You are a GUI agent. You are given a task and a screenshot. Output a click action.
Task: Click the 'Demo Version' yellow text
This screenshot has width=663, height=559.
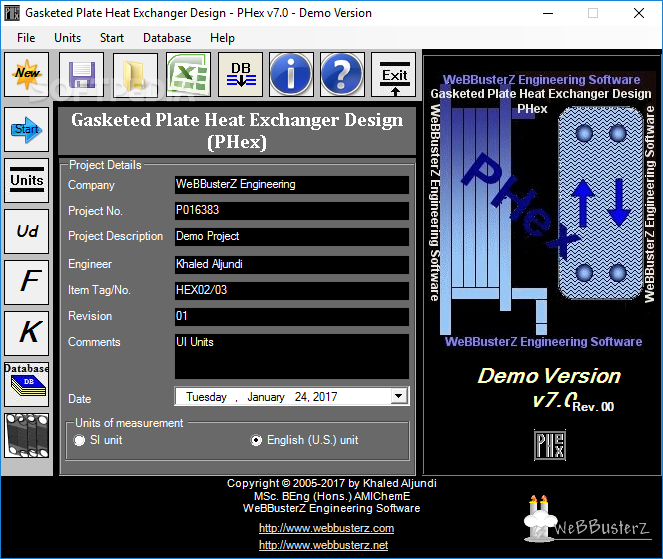point(549,376)
